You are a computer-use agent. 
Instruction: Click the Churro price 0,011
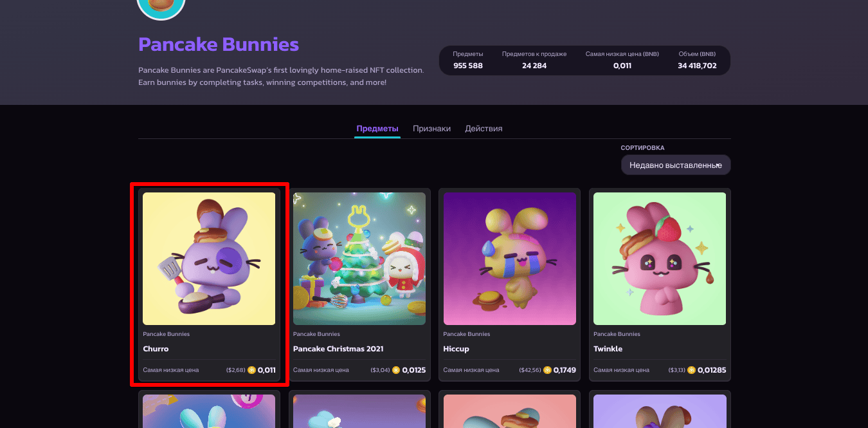tap(267, 370)
